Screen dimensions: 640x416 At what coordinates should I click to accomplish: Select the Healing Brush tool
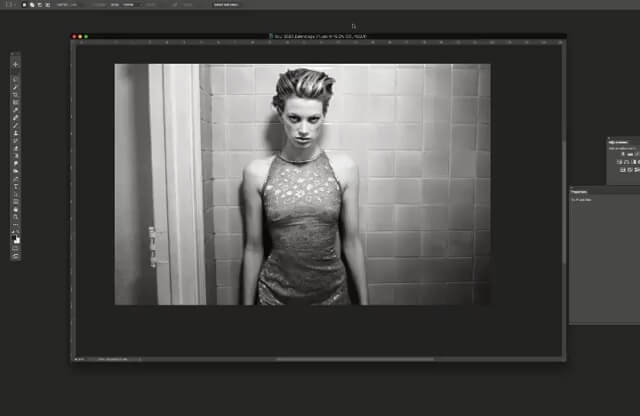click(x=16, y=117)
